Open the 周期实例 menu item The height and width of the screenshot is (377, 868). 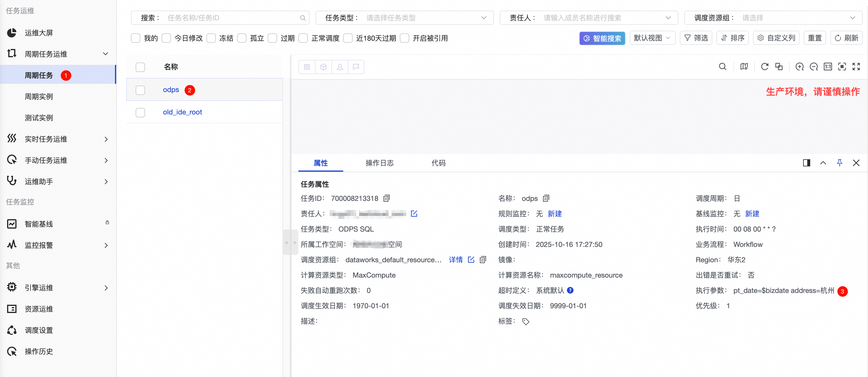coord(39,96)
